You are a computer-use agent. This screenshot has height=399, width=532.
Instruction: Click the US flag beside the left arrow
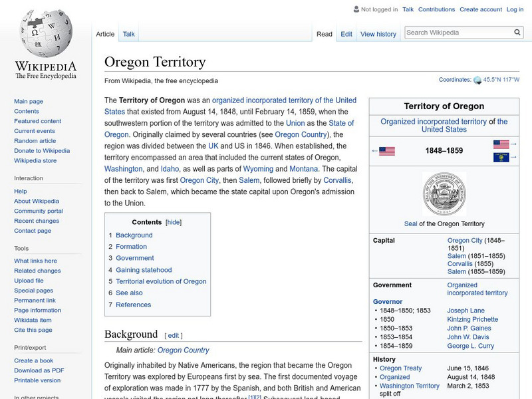pyautogui.click(x=387, y=151)
